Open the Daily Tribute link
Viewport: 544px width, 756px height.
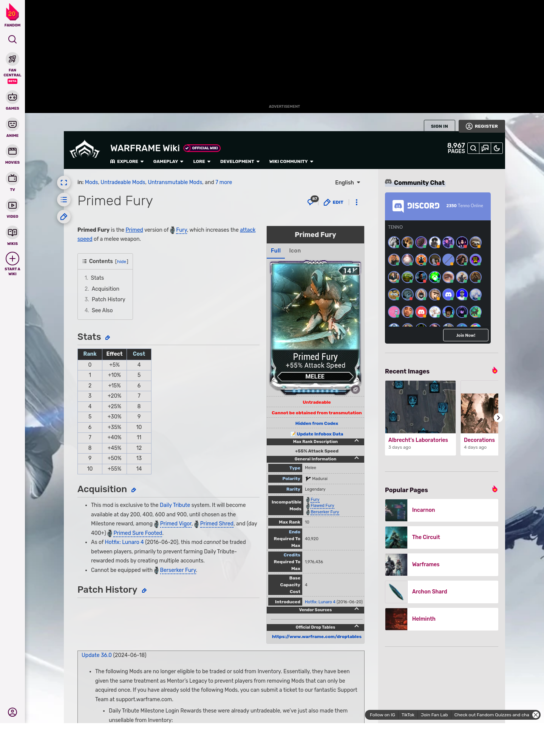pyautogui.click(x=175, y=505)
